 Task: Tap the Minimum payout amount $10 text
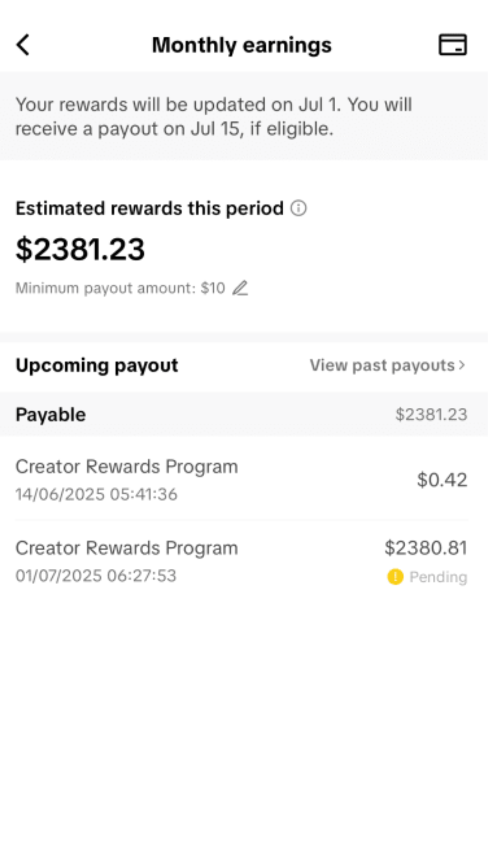click(120, 288)
